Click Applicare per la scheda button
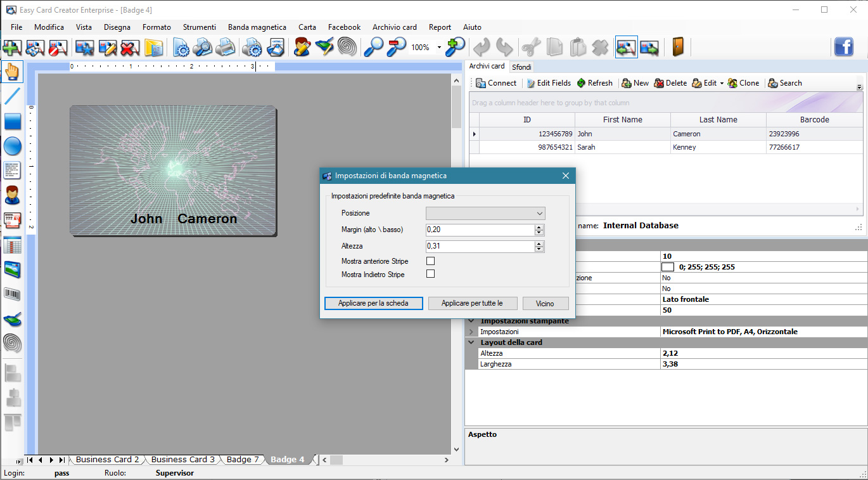 click(373, 303)
